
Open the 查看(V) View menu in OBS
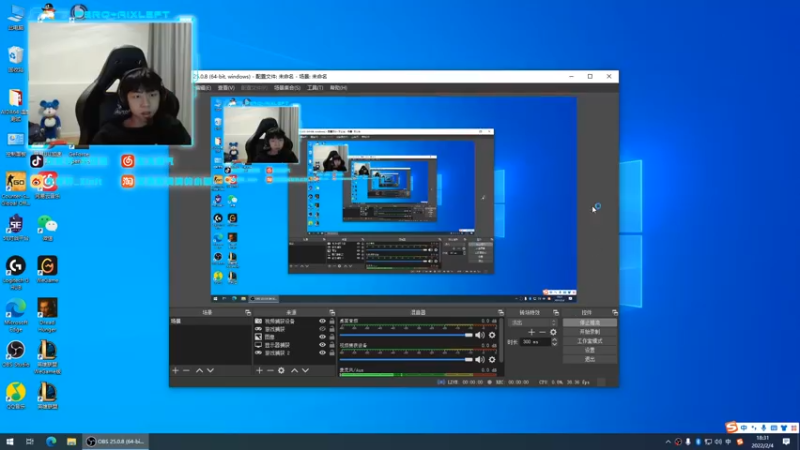tap(226, 88)
